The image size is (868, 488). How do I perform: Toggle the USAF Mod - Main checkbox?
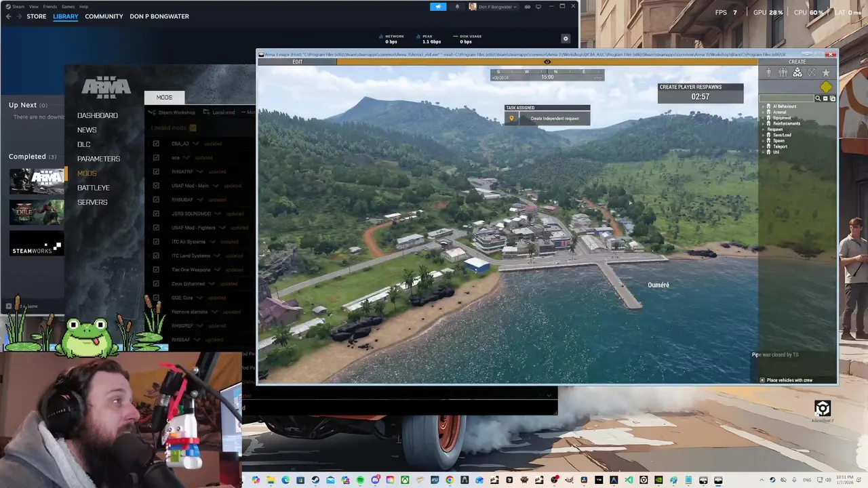[156, 186]
